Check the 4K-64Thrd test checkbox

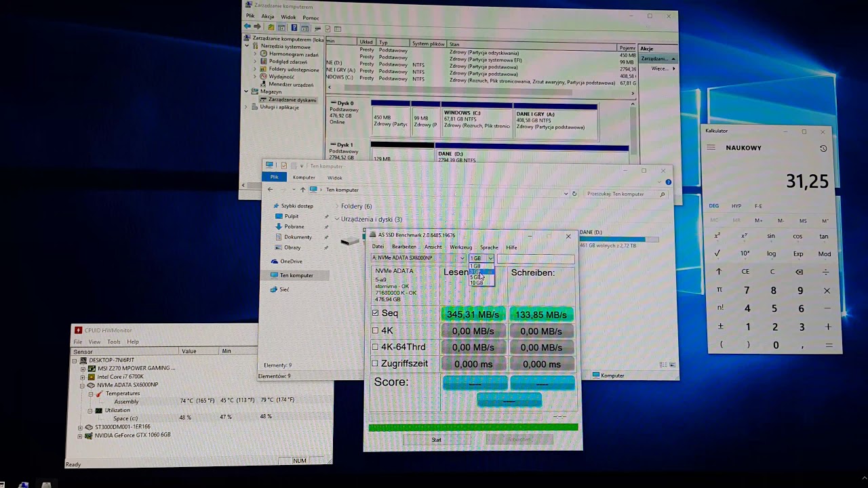pos(375,347)
